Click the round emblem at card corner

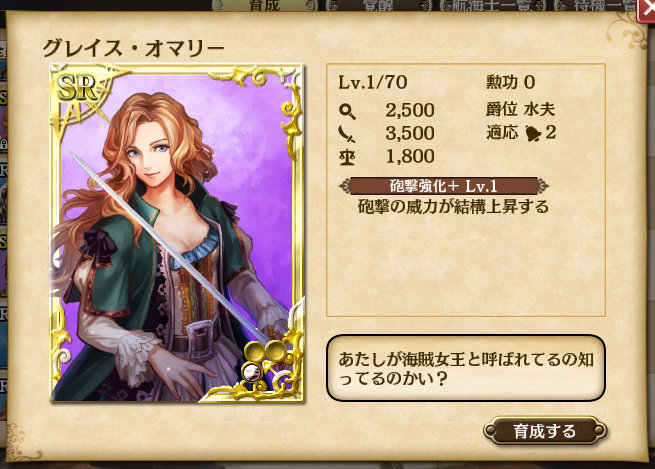coord(252,371)
